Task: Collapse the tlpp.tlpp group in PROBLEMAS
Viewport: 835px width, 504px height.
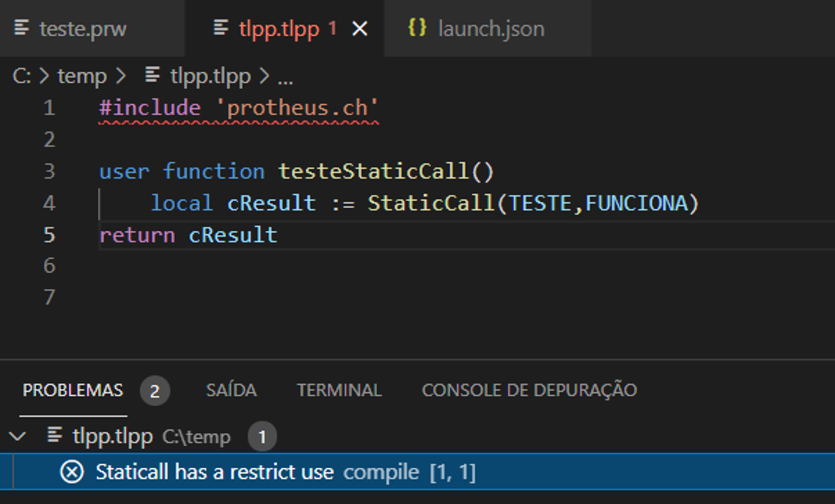Action: click(17, 435)
